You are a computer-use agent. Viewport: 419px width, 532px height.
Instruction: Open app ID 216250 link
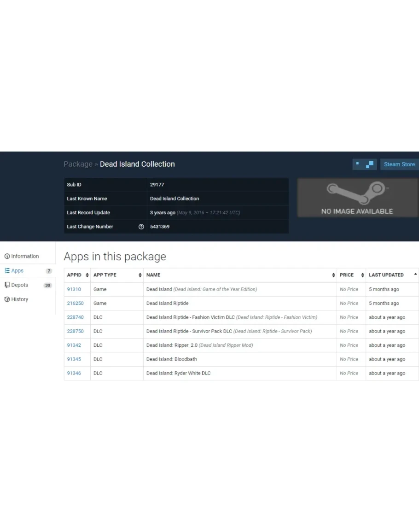75,304
